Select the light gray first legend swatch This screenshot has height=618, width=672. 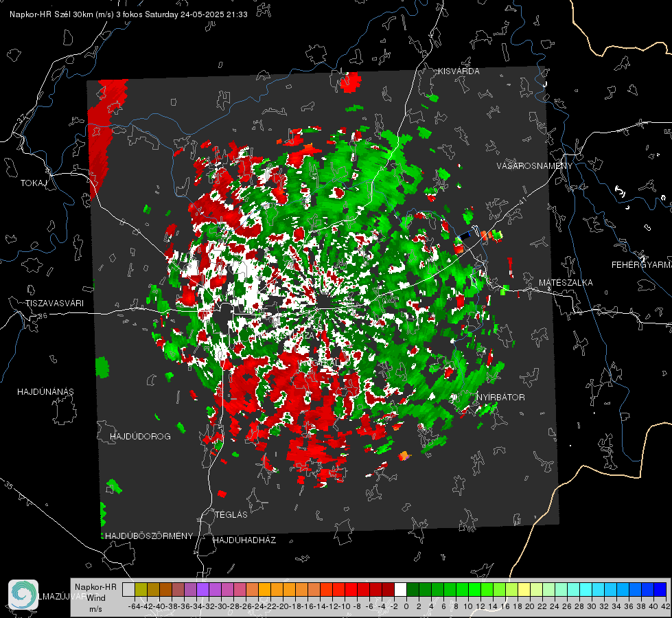tap(128, 590)
